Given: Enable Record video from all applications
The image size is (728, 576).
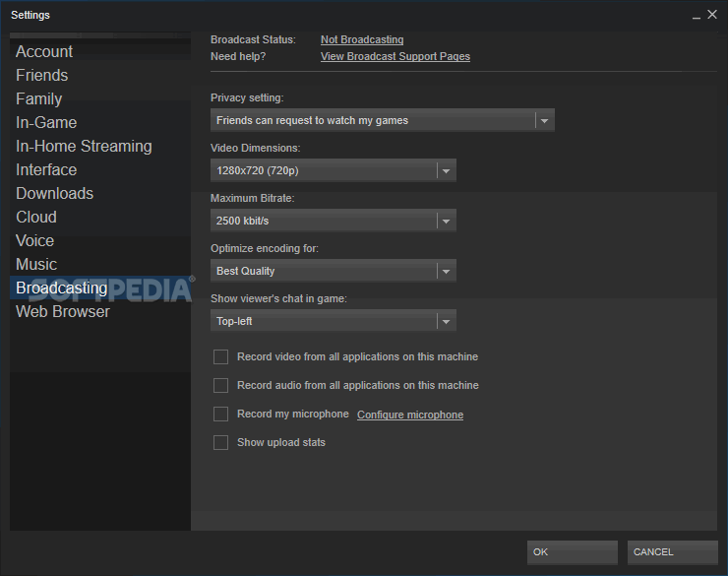Looking at the screenshot, I should pos(221,357).
